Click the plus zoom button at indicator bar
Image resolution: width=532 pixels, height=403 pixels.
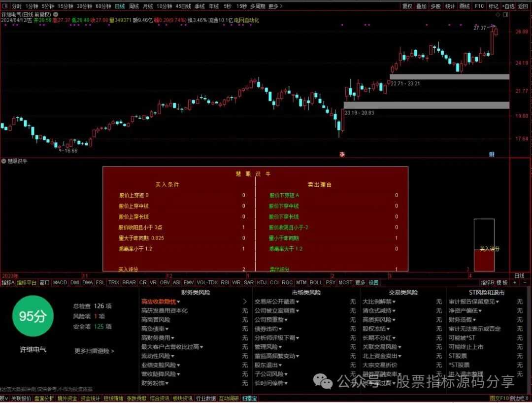coord(515,282)
